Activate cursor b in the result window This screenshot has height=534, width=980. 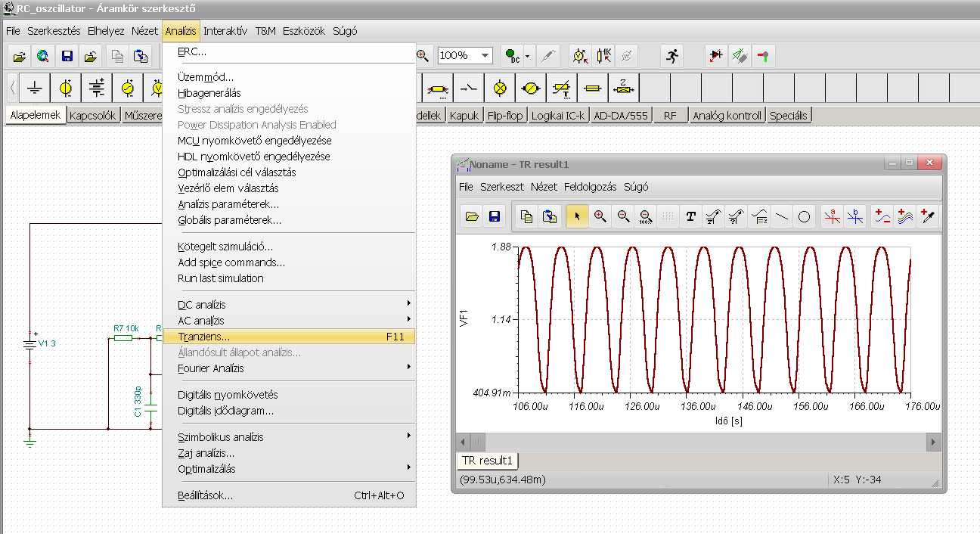[x=855, y=217]
